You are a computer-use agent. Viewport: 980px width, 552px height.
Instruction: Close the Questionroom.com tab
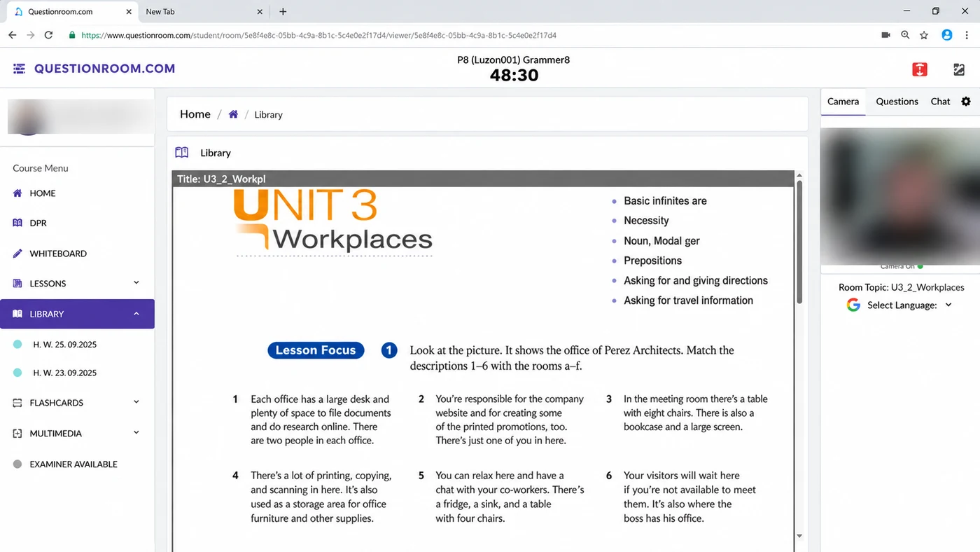(x=128, y=12)
